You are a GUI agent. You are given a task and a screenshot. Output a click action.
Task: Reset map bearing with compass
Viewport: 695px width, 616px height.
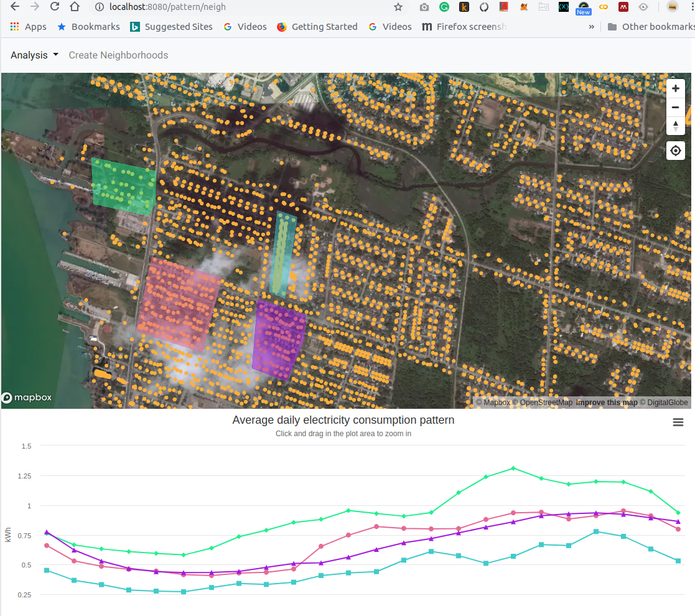[x=676, y=126]
